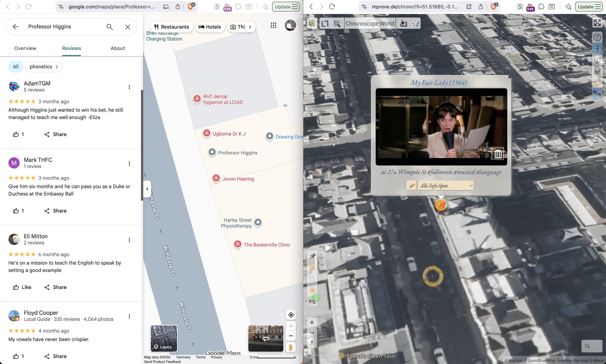Open the Layers map thumbnail
The width and height of the screenshot is (606, 364).
pos(164,339)
